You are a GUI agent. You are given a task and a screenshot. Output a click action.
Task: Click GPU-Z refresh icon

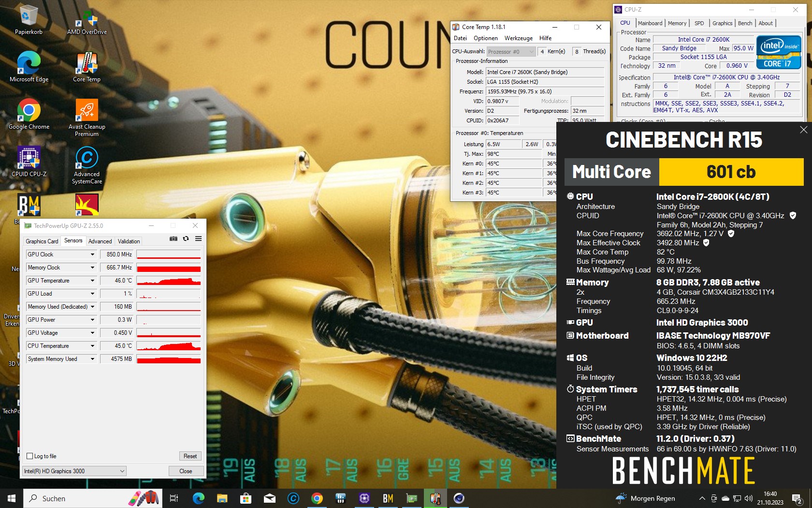(186, 239)
